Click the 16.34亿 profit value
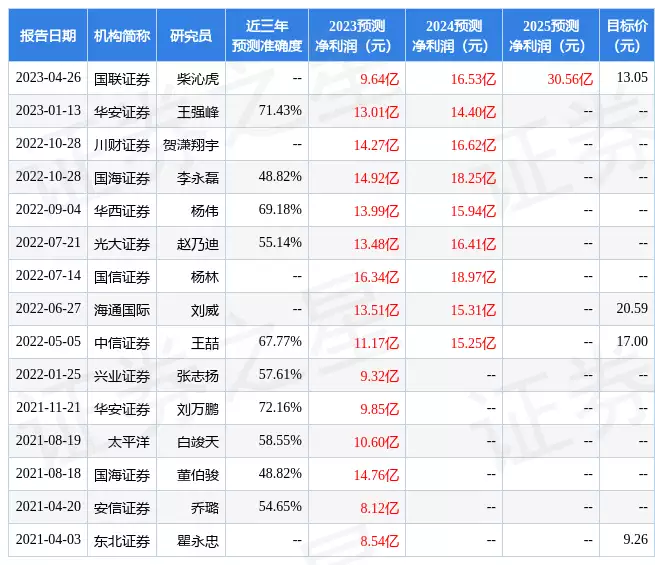This screenshot has width=655, height=565. coord(376,277)
